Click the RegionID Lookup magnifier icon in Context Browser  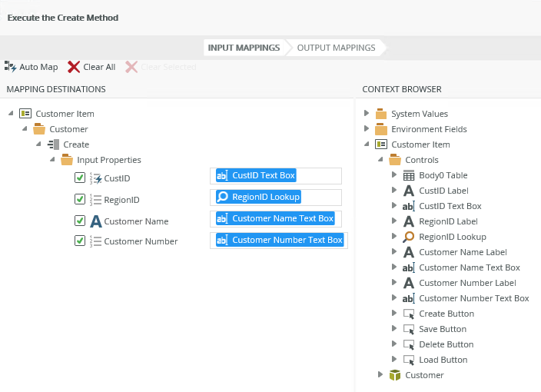tap(408, 237)
